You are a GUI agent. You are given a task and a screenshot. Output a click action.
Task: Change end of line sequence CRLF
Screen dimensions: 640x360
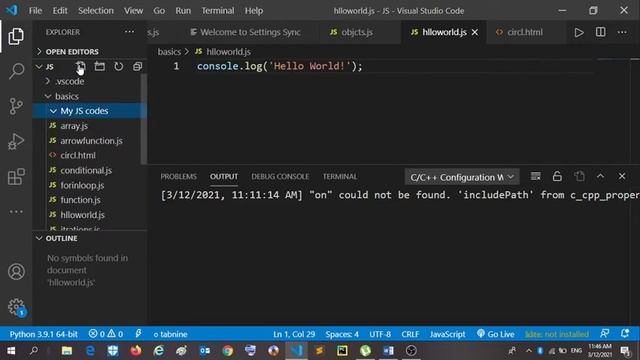[410, 334]
